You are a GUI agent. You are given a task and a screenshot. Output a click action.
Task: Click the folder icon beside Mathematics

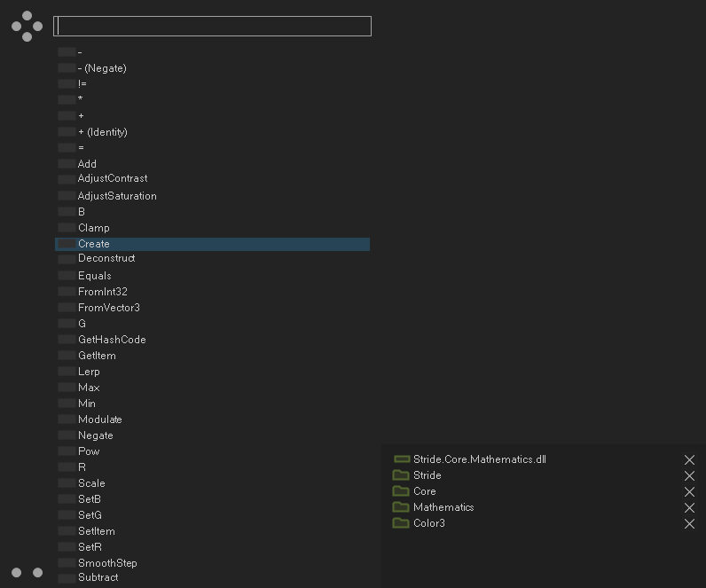[401, 507]
